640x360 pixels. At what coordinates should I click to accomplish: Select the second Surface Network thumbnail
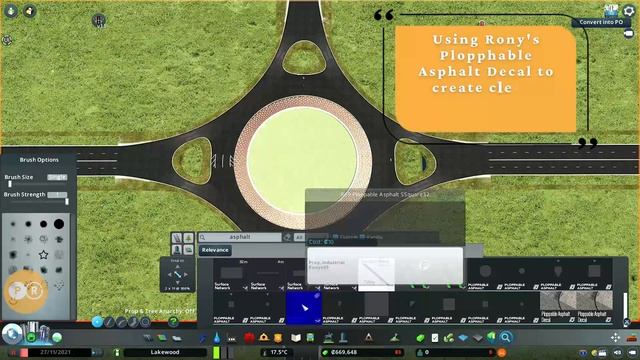(x=267, y=275)
